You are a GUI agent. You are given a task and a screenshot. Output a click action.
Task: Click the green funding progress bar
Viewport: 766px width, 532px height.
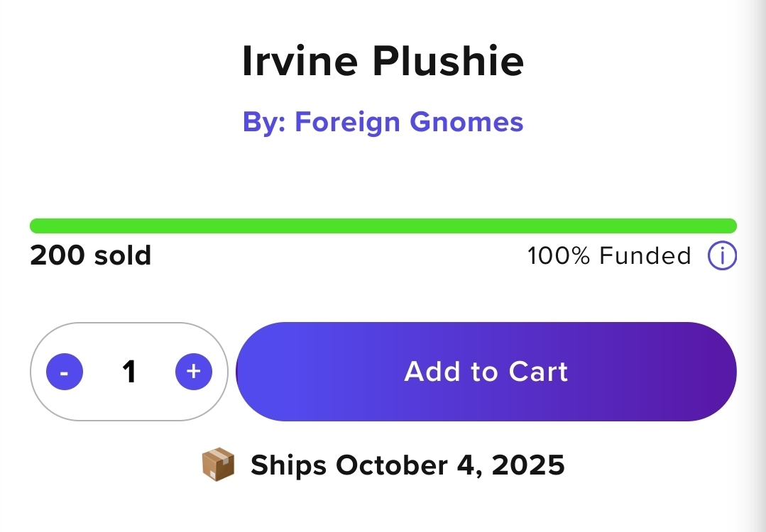pos(383,226)
